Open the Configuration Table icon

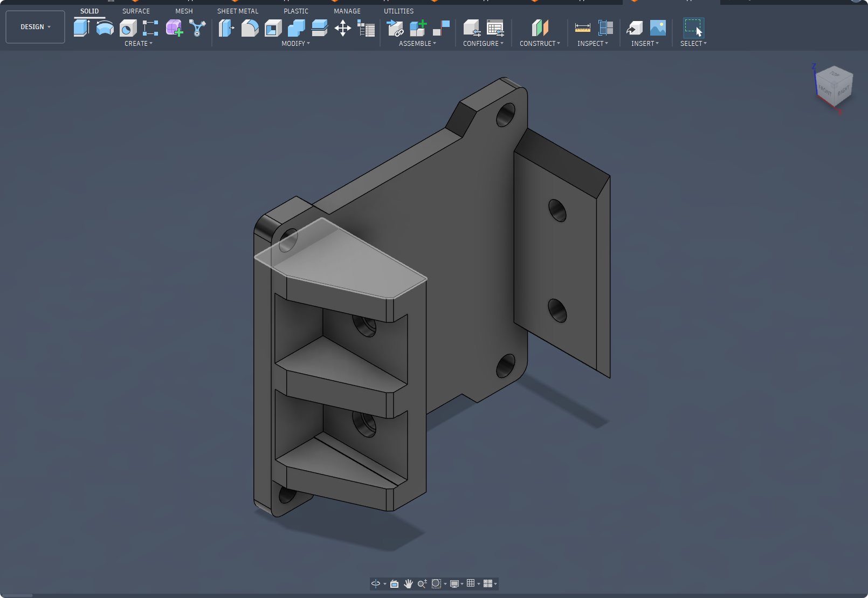[x=495, y=28]
